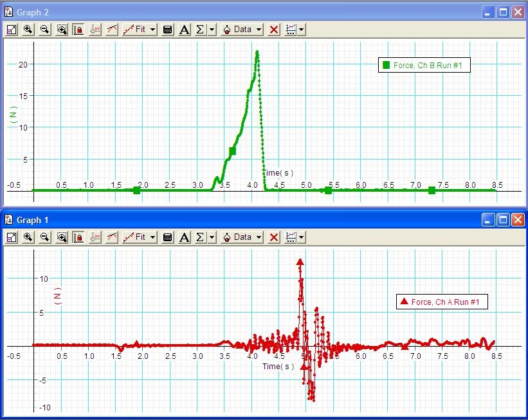
Task: Click 'ime( s )' x-axis label in Graph 2
Action: tap(279, 173)
